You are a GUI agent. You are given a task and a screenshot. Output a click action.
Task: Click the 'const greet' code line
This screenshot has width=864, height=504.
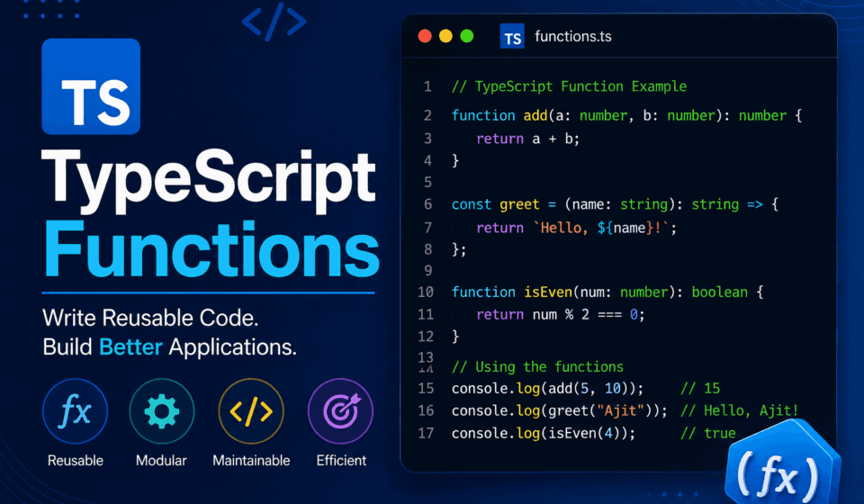(x=615, y=205)
